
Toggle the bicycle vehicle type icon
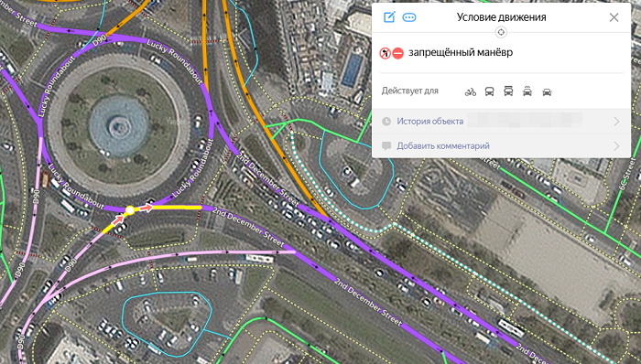tap(471, 91)
